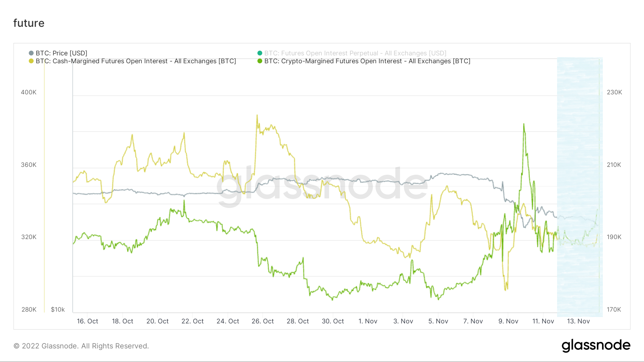The image size is (644, 362).
Task: Click the teal Futures Perpetual legend dot
Action: coord(260,53)
